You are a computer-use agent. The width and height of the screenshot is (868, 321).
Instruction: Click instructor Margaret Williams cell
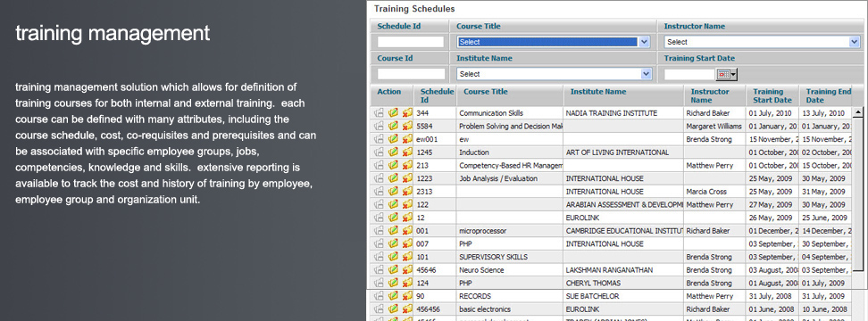click(714, 126)
